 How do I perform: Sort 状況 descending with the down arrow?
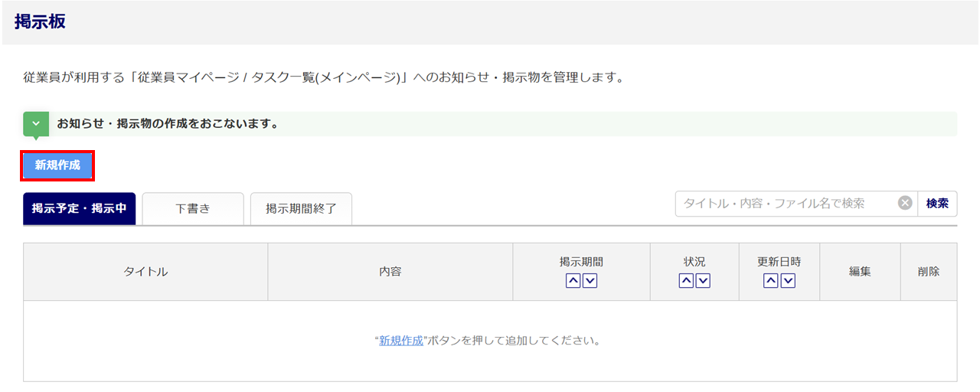coord(703,281)
